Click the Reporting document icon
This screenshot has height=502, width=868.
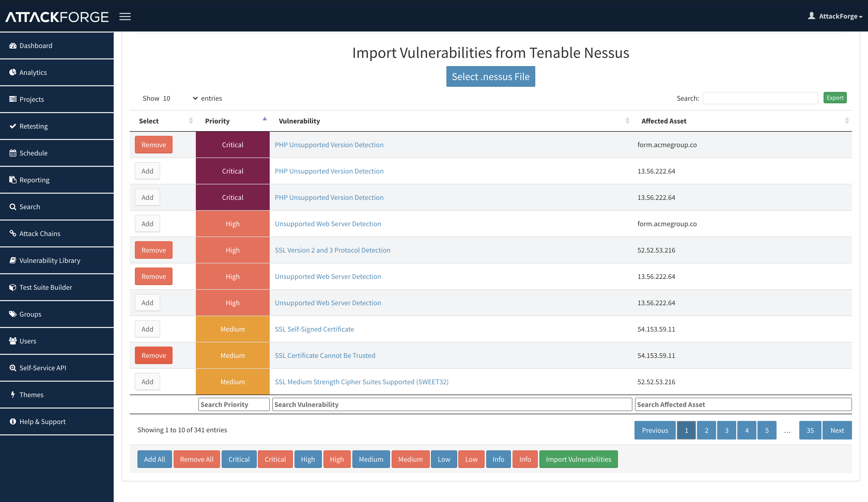13,180
